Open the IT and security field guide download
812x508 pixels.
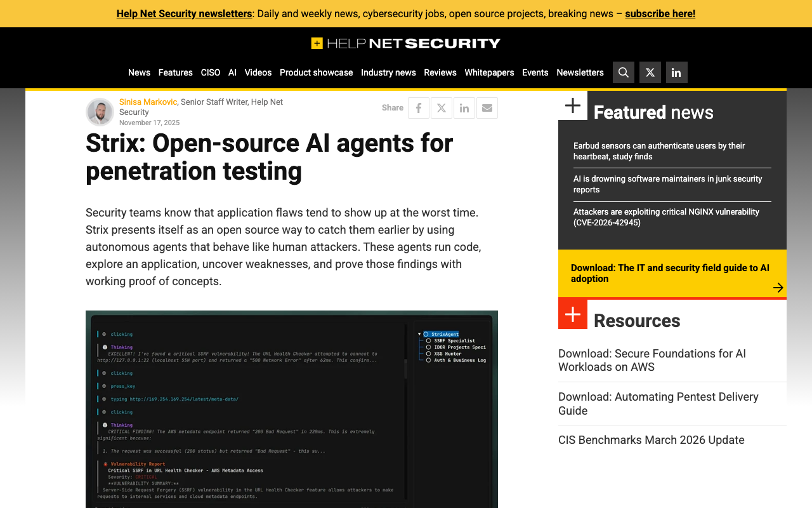click(x=672, y=273)
